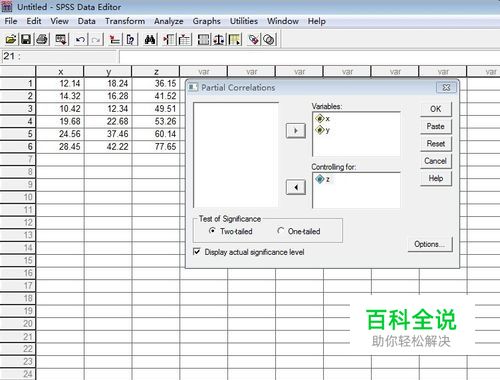
Task: Click the Cancel button
Action: [x=436, y=161]
